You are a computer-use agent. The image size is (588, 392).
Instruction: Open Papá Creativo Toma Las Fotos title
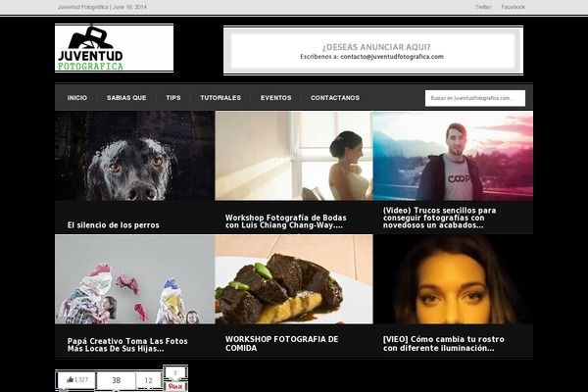point(127,345)
